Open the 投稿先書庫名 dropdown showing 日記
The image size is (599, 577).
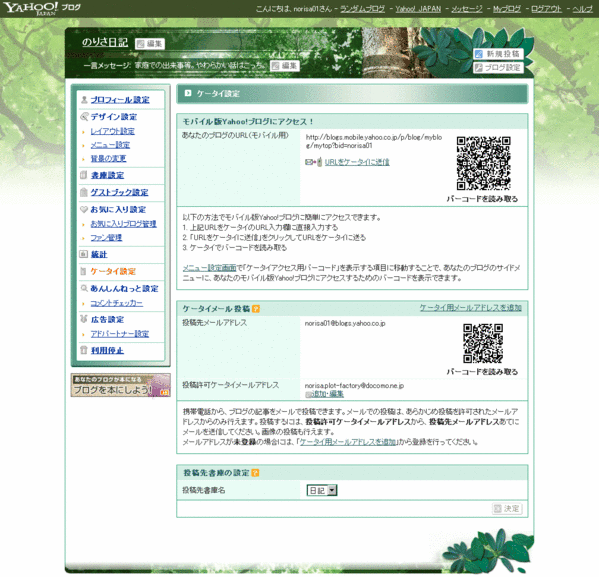click(322, 490)
